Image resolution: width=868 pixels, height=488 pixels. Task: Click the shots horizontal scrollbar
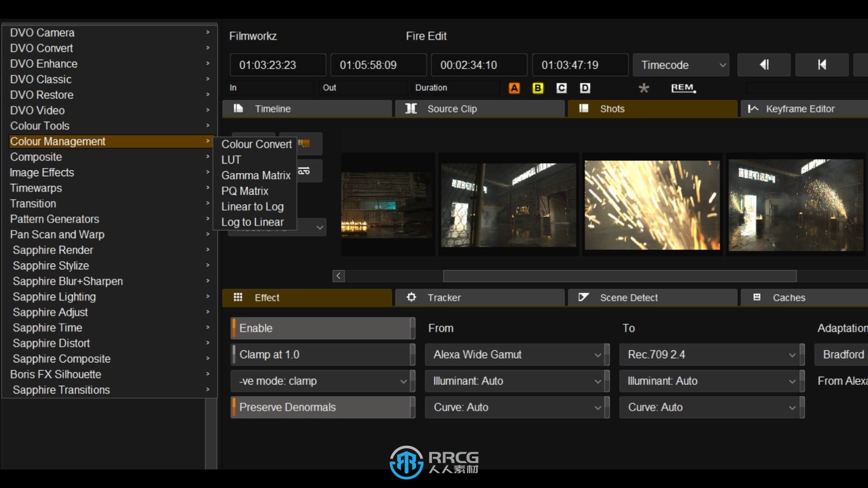tap(619, 276)
